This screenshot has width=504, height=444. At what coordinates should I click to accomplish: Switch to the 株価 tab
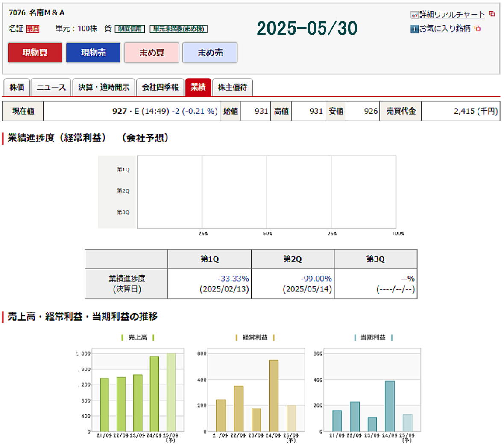tap(17, 87)
